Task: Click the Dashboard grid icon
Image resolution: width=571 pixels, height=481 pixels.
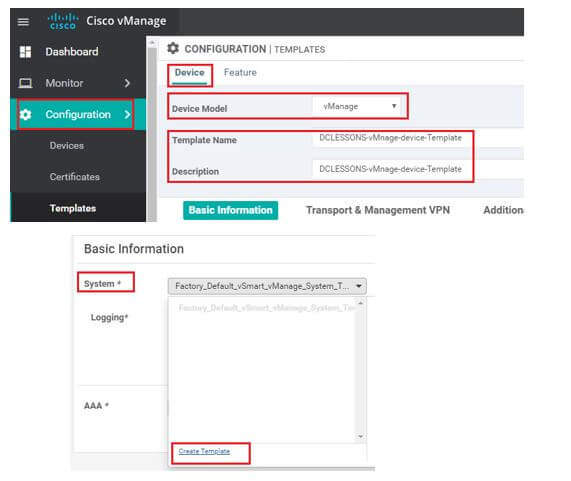Action: coord(25,52)
